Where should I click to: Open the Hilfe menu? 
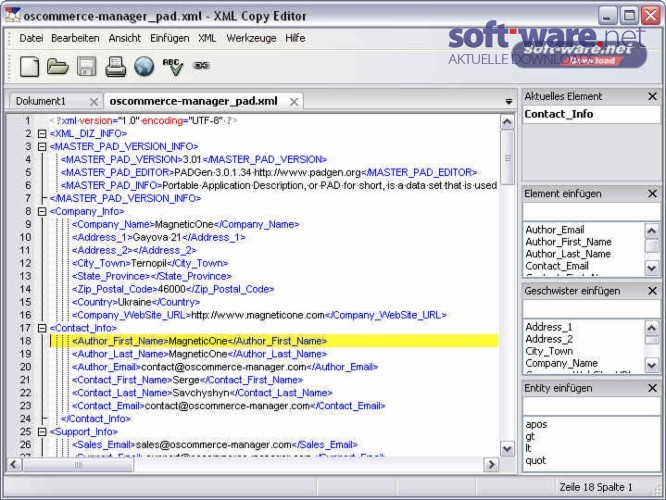coord(295,38)
